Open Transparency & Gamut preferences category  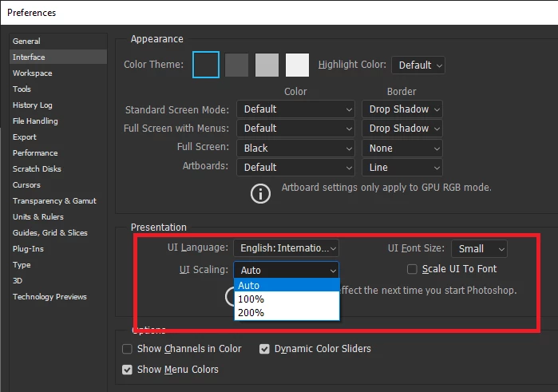click(58, 201)
